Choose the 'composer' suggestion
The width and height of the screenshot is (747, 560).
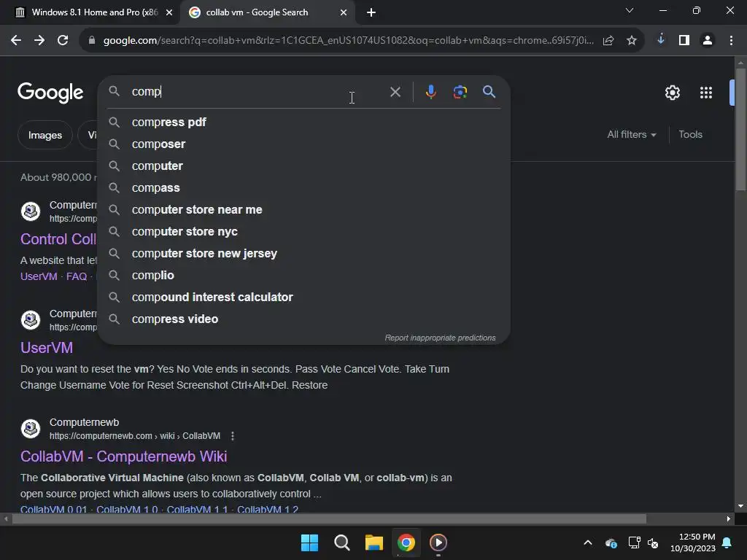304,144
